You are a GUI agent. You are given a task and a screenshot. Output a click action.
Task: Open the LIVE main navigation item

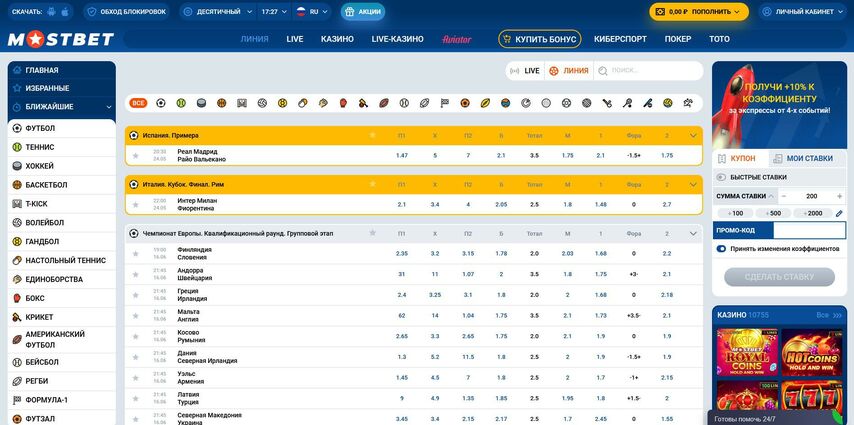click(x=295, y=39)
